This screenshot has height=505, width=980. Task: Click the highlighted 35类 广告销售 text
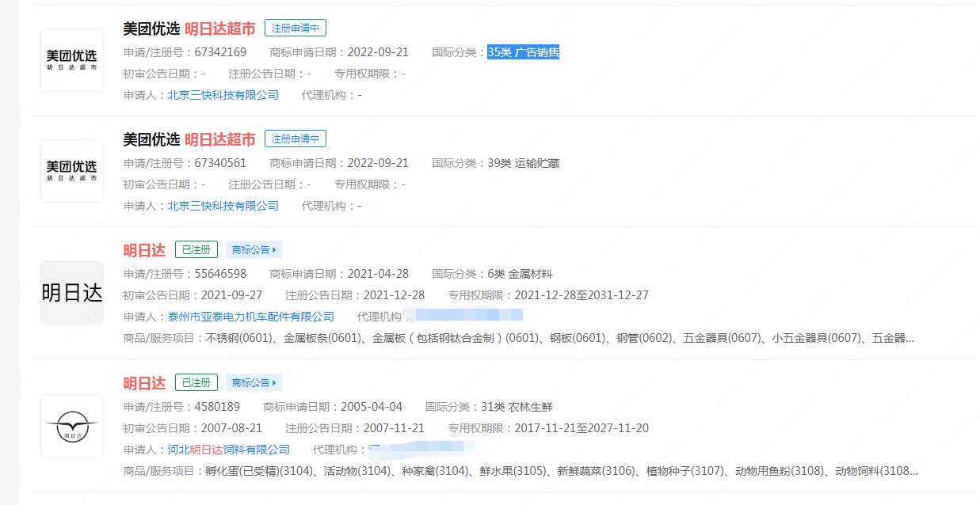[523, 52]
